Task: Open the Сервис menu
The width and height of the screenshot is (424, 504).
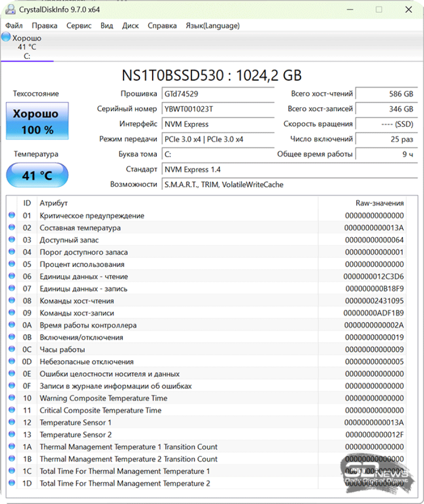Action: click(79, 25)
